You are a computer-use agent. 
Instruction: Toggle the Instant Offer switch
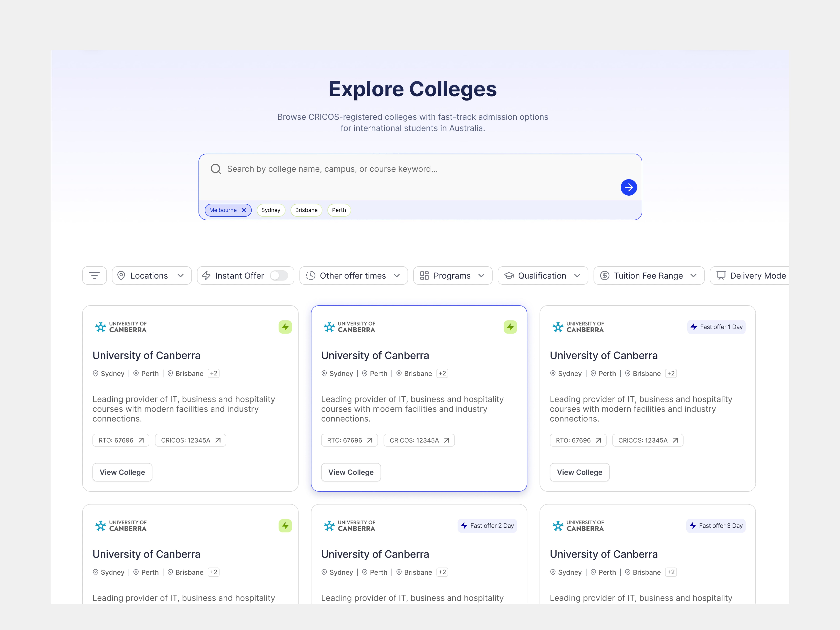pos(279,276)
